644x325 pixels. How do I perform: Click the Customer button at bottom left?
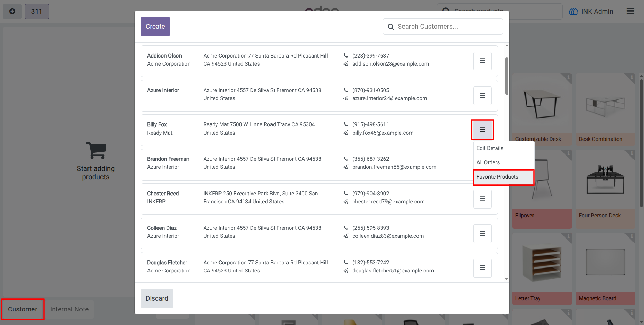[23, 309]
